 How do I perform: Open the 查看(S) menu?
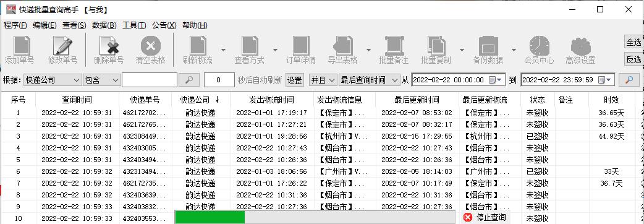pyautogui.click(x=74, y=25)
